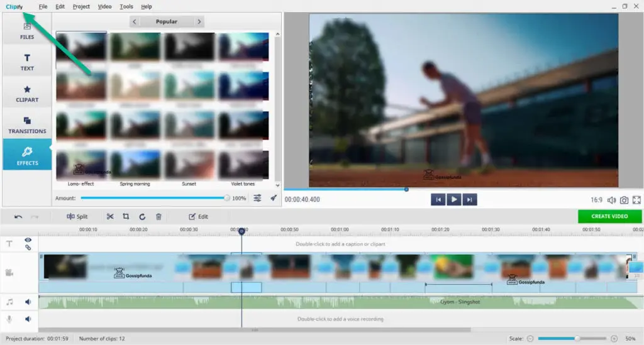
Task: Zoom in timeline scale plus button
Action: pos(614,339)
